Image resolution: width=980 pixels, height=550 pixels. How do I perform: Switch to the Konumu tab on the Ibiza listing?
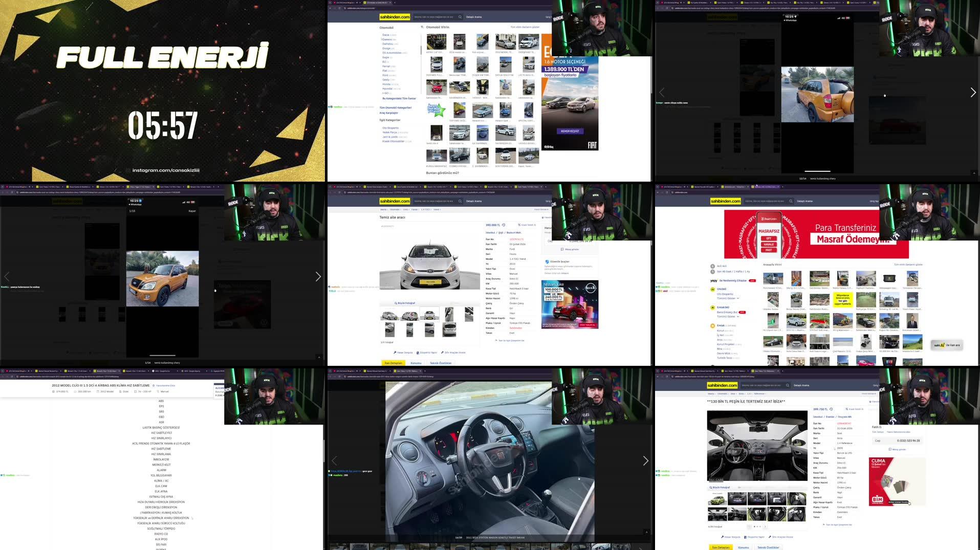(743, 547)
